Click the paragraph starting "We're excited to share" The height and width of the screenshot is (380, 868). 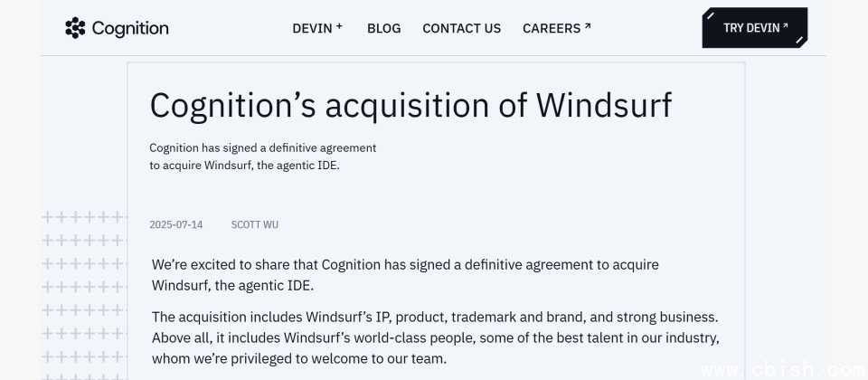point(405,275)
